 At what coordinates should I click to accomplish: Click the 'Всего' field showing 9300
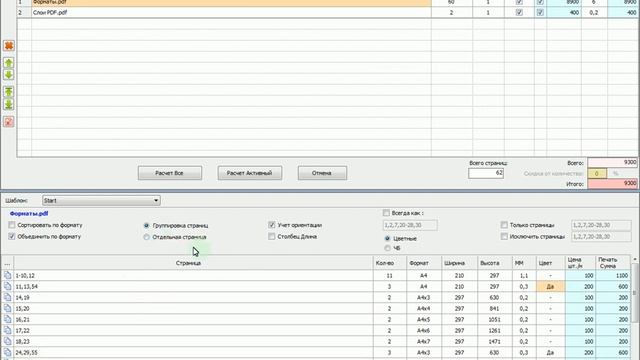[613, 162]
